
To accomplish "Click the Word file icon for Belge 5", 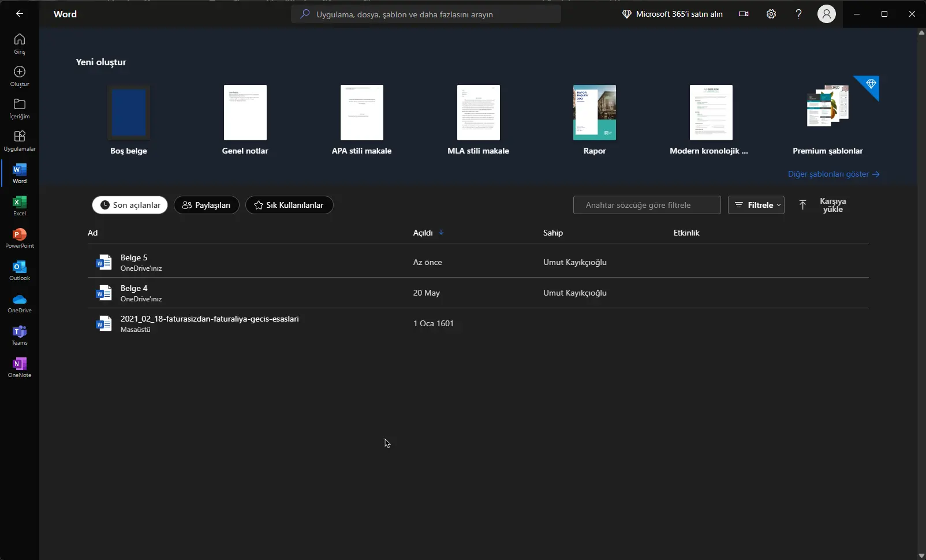I will point(104,263).
